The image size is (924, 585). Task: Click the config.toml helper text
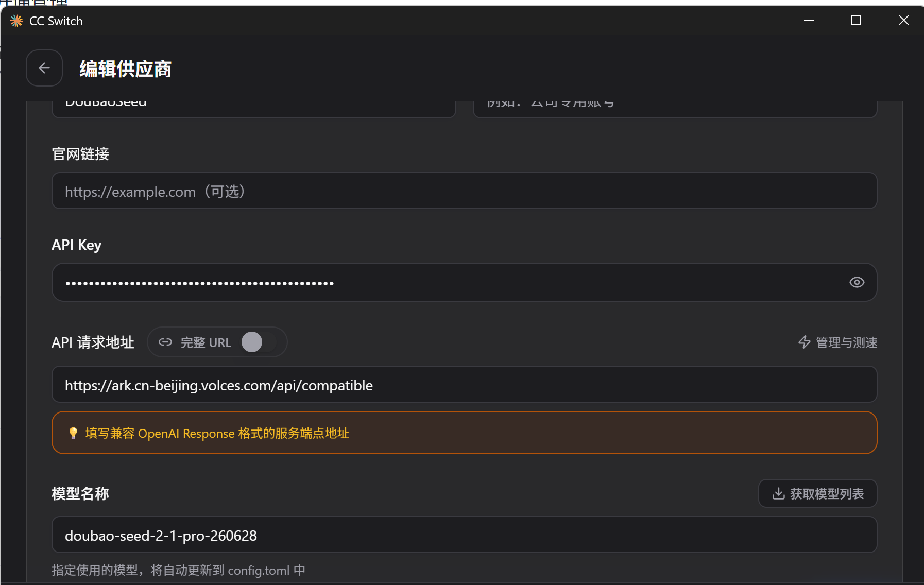point(178,570)
